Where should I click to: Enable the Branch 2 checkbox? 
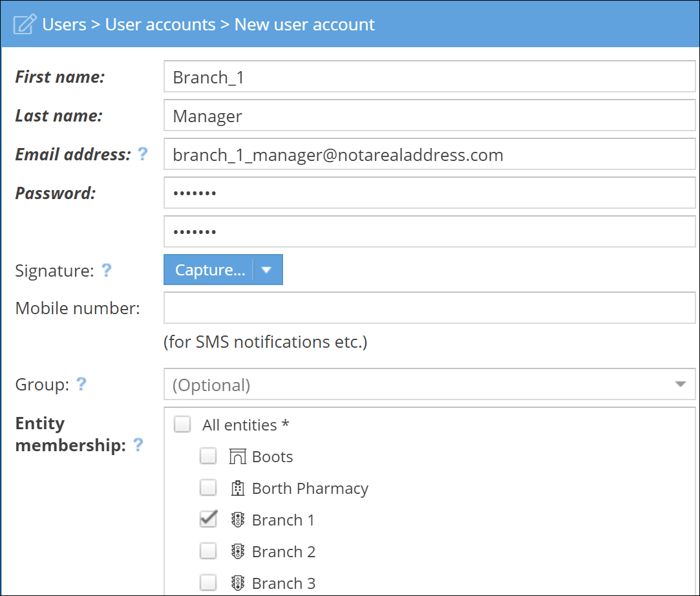pyautogui.click(x=207, y=551)
